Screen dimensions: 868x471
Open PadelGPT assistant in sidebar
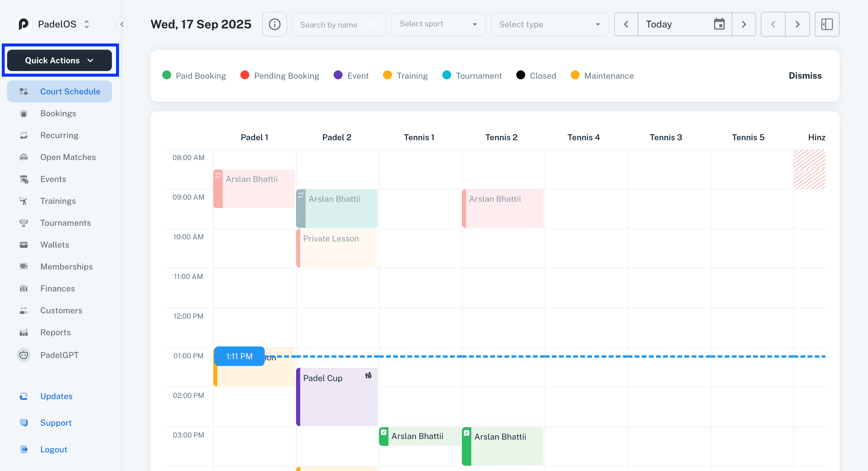59,355
